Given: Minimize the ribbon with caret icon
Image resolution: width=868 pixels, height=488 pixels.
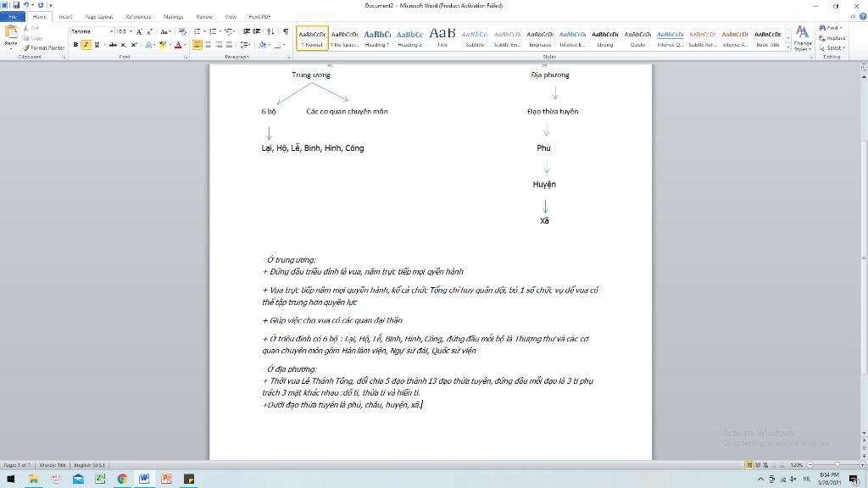Looking at the screenshot, I should click(x=853, y=17).
